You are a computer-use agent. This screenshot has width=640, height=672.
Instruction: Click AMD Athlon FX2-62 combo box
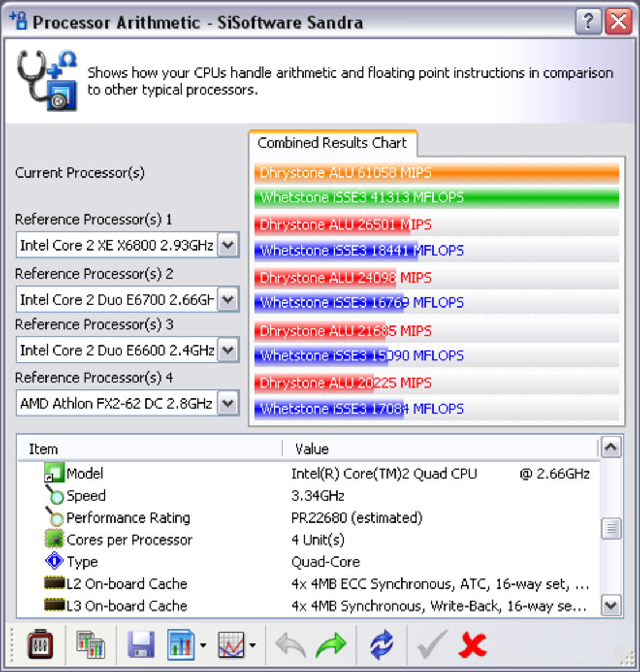coord(127,403)
